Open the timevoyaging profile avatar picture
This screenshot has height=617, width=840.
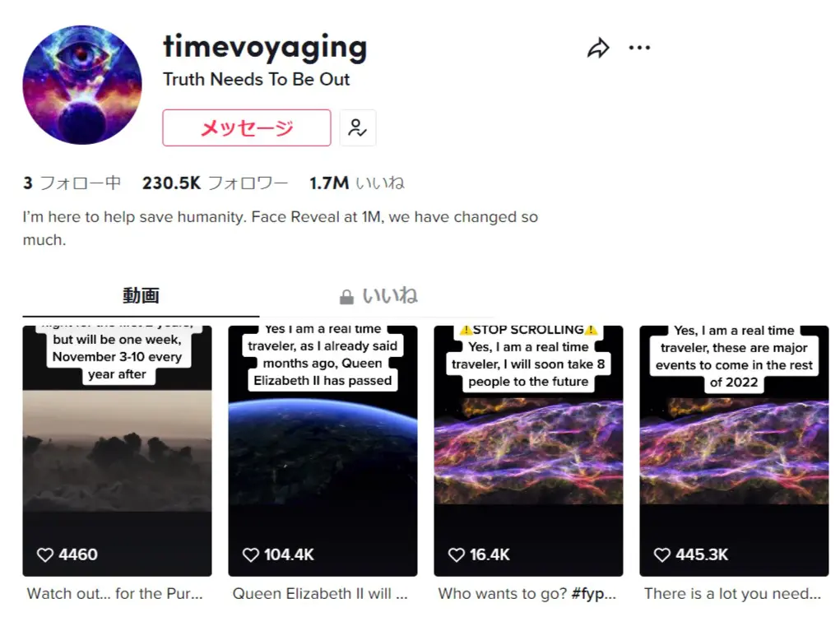[x=82, y=85]
